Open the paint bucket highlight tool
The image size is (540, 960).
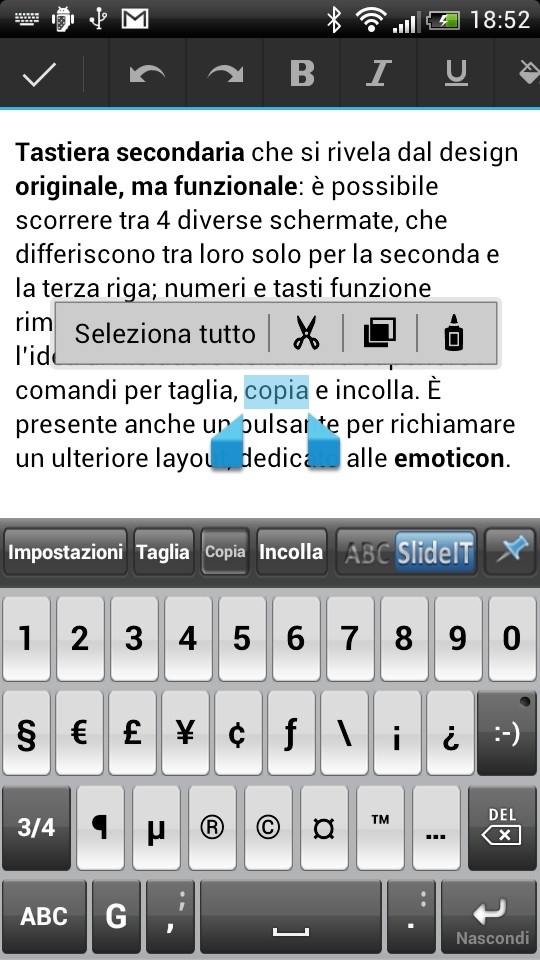(528, 75)
